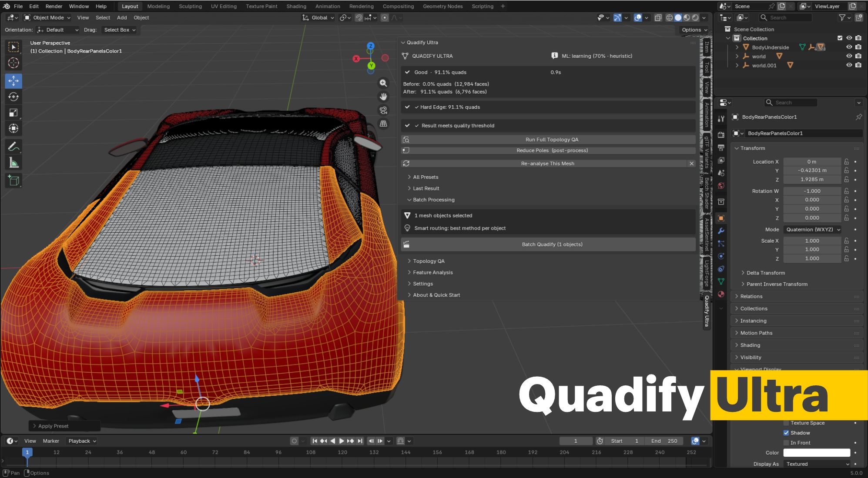The width and height of the screenshot is (868, 478).
Task: Enable the In Front checkbox
Action: (x=786, y=443)
